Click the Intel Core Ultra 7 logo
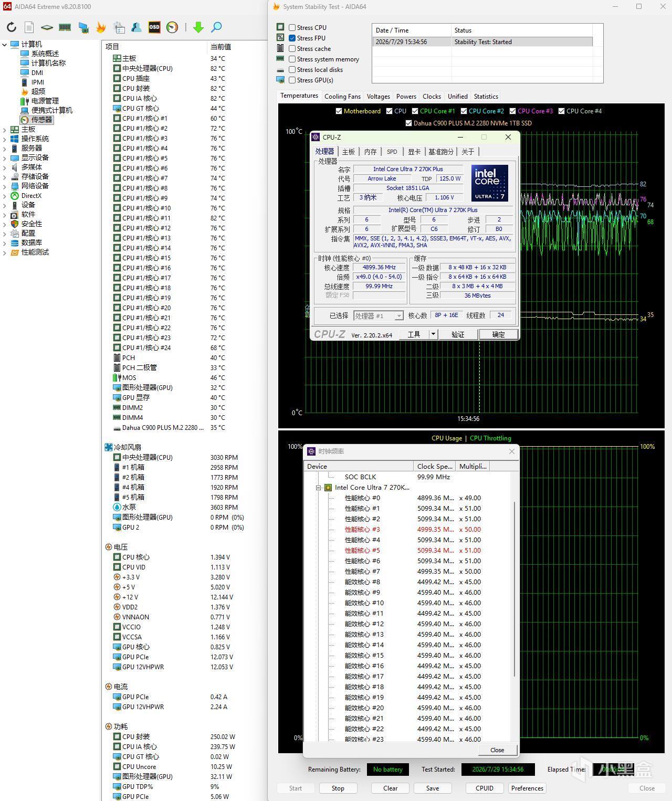This screenshot has width=672, height=801. tap(489, 183)
